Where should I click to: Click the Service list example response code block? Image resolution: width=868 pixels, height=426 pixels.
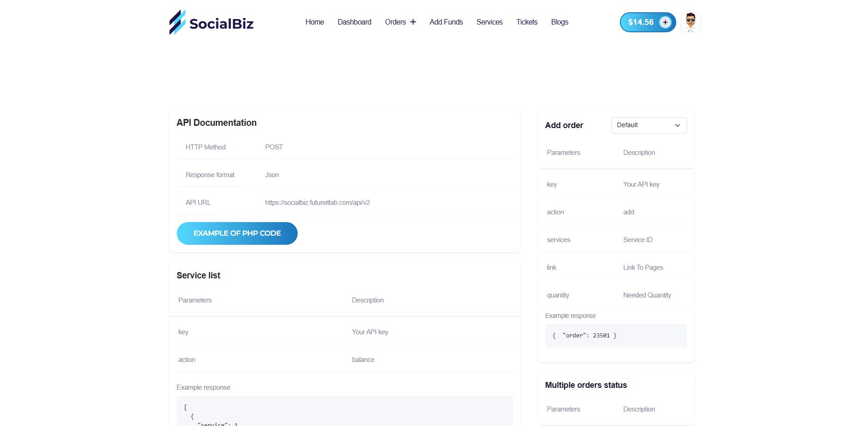(344, 411)
